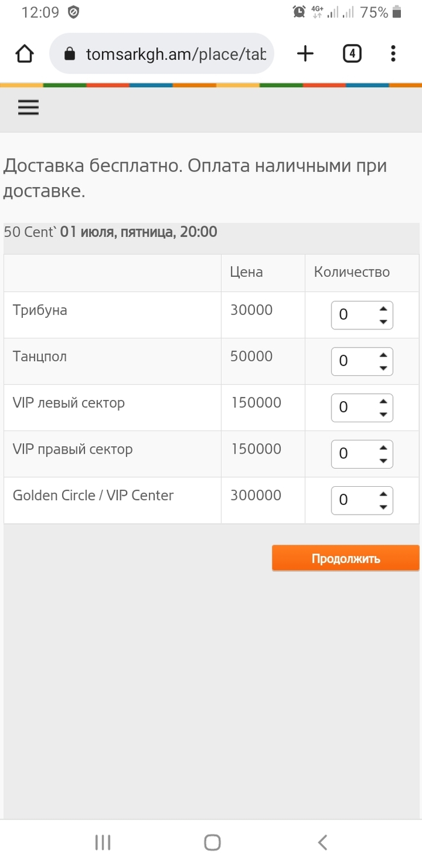Open the tab switcher showing 4 tabs

(x=352, y=54)
